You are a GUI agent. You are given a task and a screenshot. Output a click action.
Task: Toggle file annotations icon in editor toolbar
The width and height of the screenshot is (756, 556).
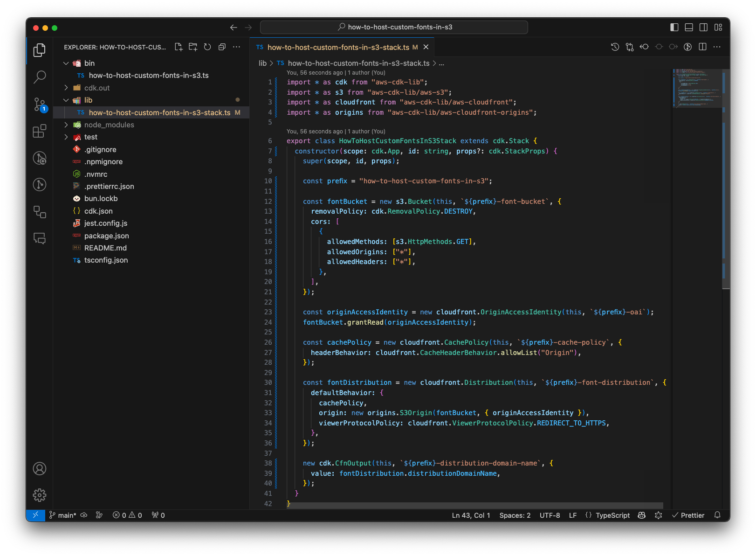(688, 47)
